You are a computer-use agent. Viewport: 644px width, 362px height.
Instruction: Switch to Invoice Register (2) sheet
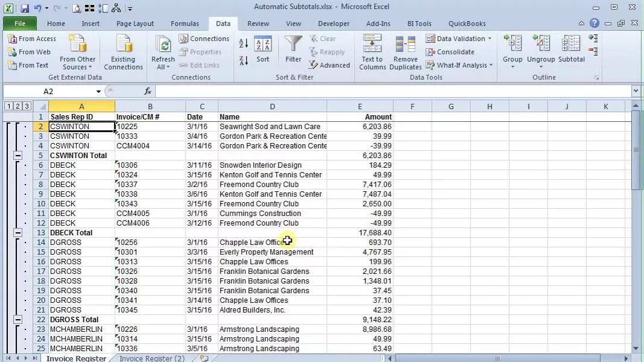tap(152, 358)
